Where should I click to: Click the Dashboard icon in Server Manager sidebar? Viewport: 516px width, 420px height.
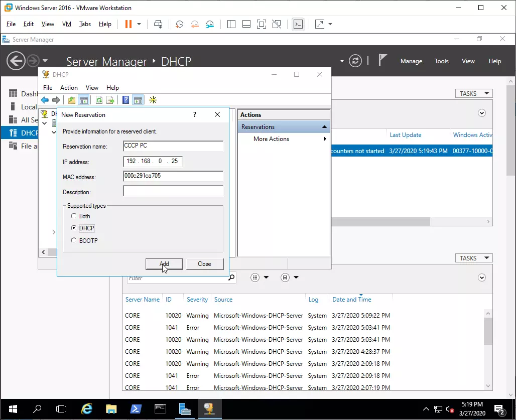[x=13, y=93]
